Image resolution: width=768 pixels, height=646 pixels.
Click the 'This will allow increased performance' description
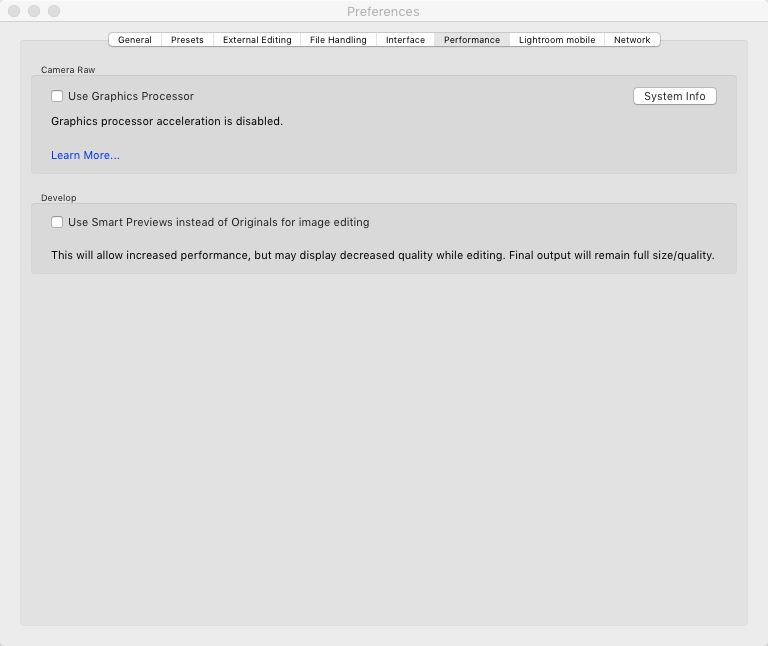pyautogui.click(x=383, y=255)
